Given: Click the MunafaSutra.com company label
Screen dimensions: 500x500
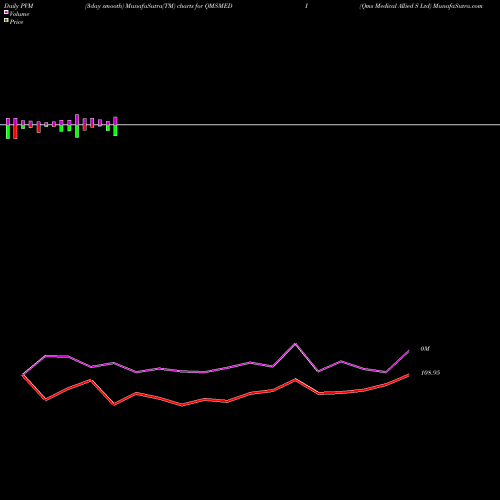Looking at the screenshot, I should [421, 6].
